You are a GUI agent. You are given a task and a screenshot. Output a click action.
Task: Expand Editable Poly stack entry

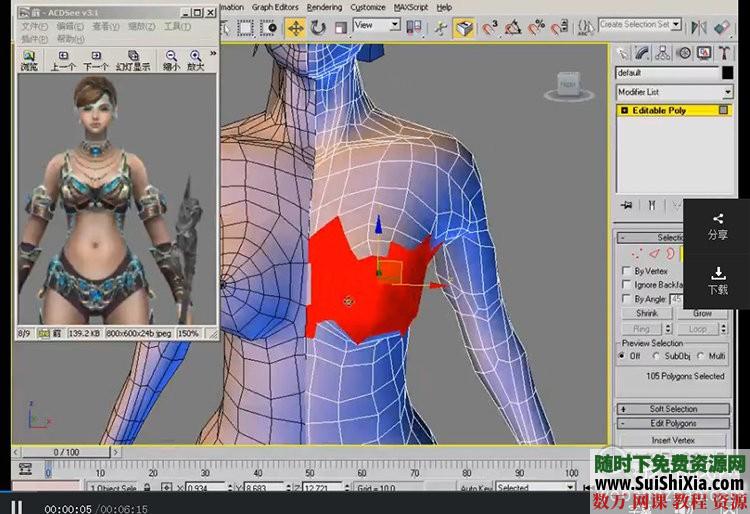point(624,110)
